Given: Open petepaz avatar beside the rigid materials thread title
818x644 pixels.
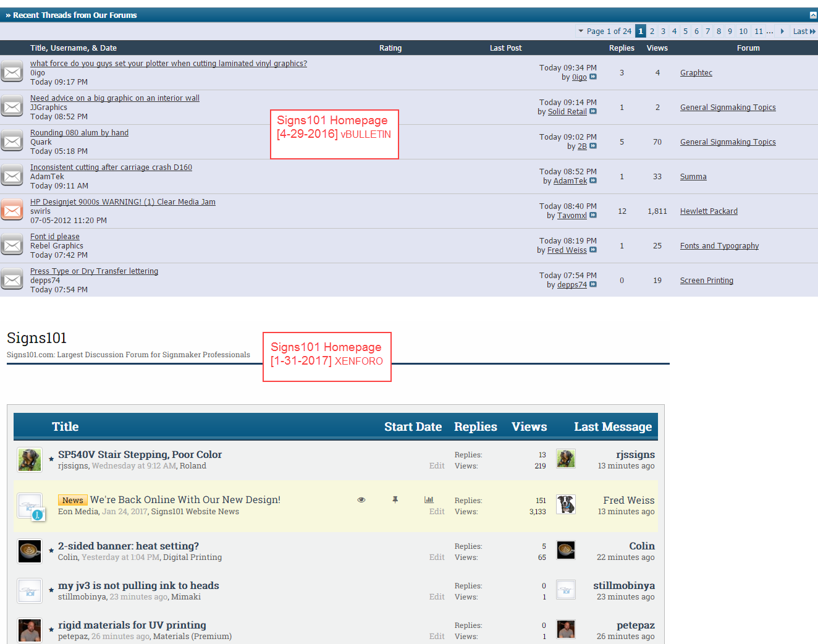Looking at the screenshot, I should (x=30, y=630).
